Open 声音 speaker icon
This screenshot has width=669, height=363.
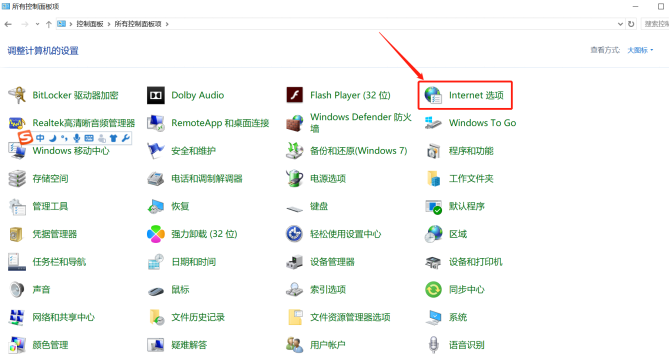point(17,290)
